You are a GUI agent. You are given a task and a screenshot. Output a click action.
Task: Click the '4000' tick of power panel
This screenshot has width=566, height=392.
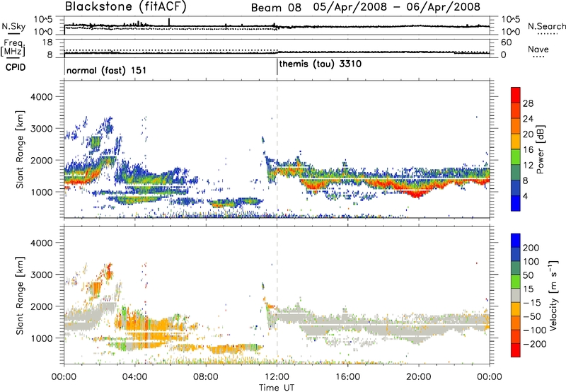pos(41,97)
